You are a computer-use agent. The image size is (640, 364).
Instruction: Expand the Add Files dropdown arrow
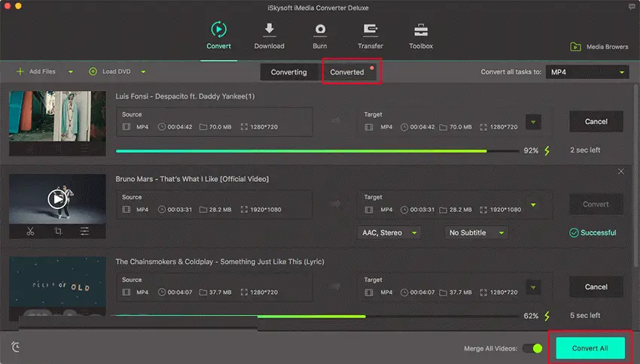point(71,71)
